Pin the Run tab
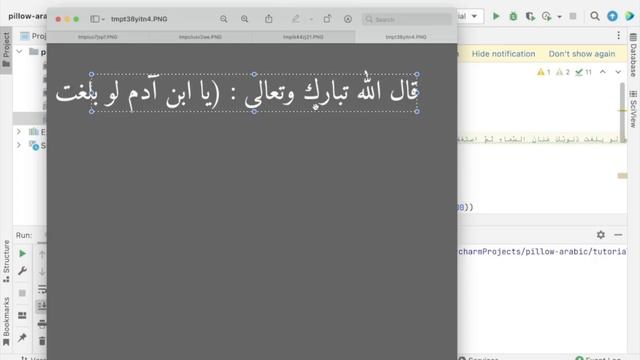 click(22, 338)
